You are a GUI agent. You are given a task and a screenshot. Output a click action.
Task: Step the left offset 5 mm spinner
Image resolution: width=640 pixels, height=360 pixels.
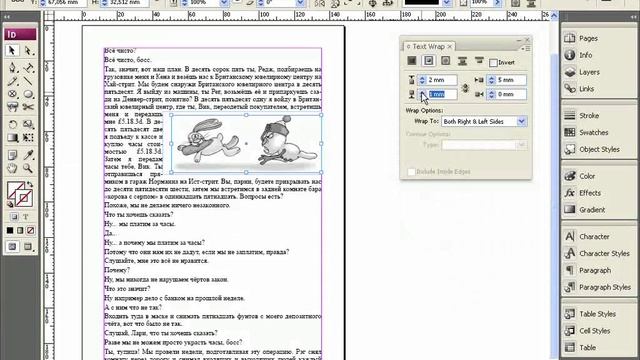point(491,80)
